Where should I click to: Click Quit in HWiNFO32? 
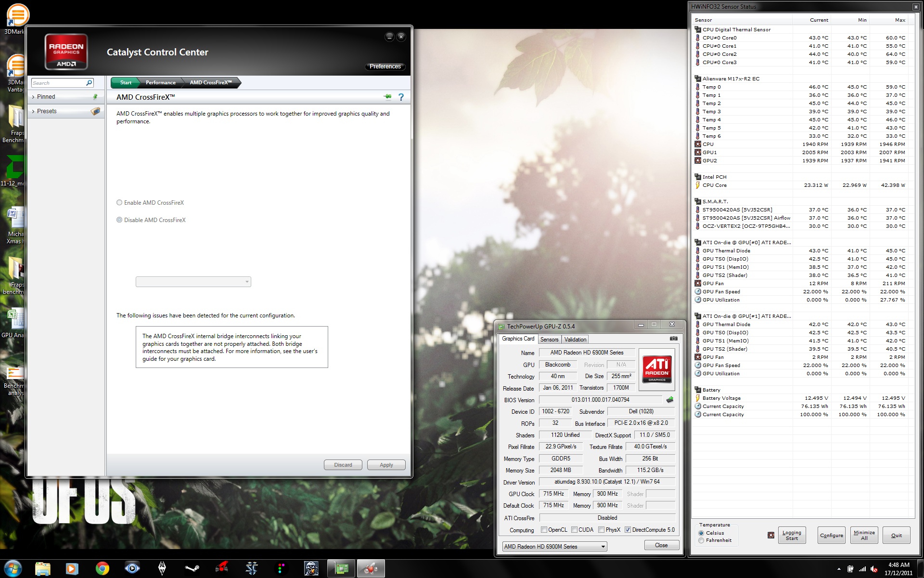tap(897, 535)
